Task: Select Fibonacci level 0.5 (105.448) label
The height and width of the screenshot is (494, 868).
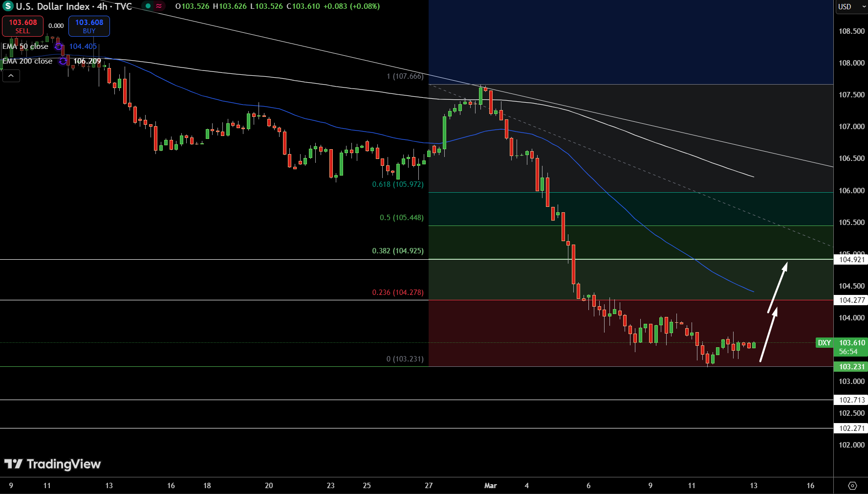Action: (402, 218)
